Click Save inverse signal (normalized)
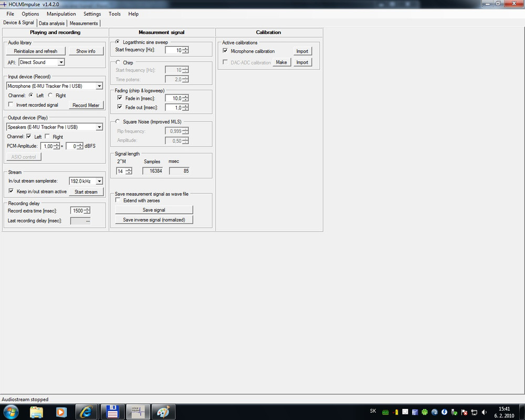This screenshot has width=525, height=420. tap(154, 220)
